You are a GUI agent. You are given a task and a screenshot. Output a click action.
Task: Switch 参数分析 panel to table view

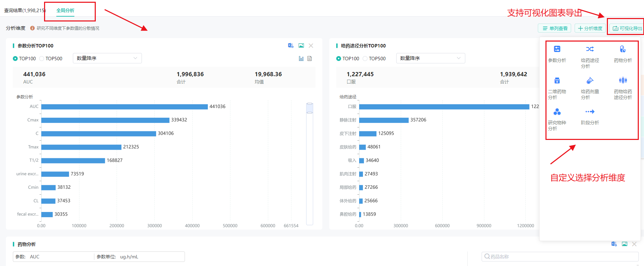tap(310, 59)
